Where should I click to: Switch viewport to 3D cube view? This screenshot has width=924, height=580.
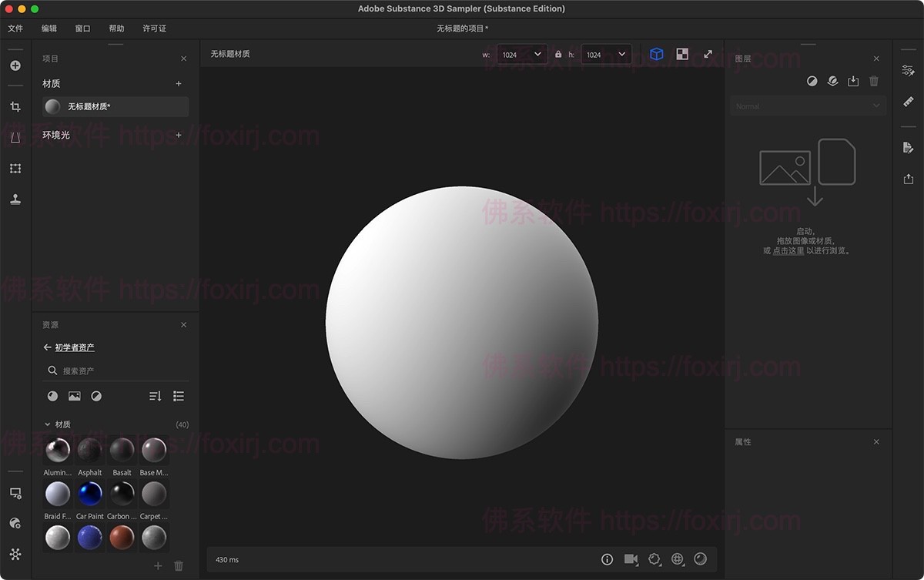[656, 54]
